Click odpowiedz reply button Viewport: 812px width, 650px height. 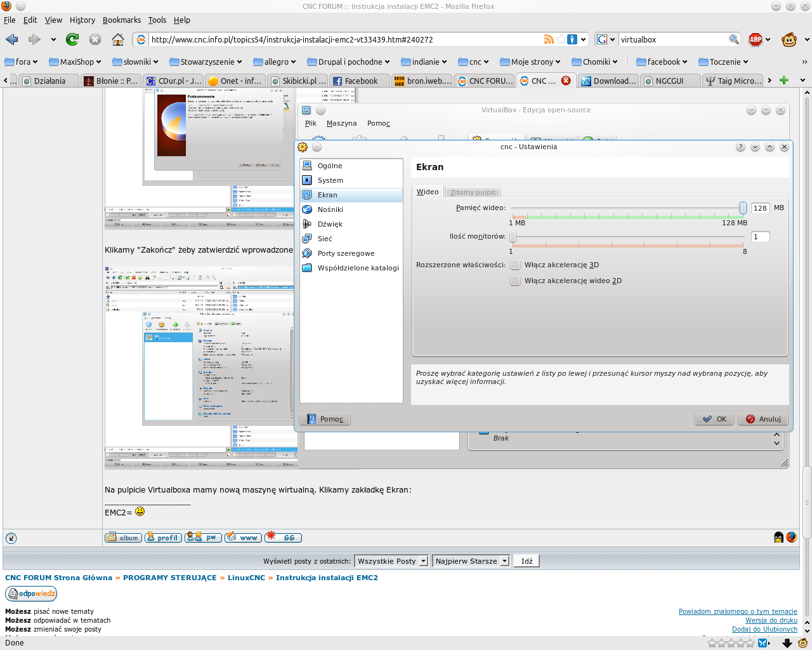click(31, 594)
